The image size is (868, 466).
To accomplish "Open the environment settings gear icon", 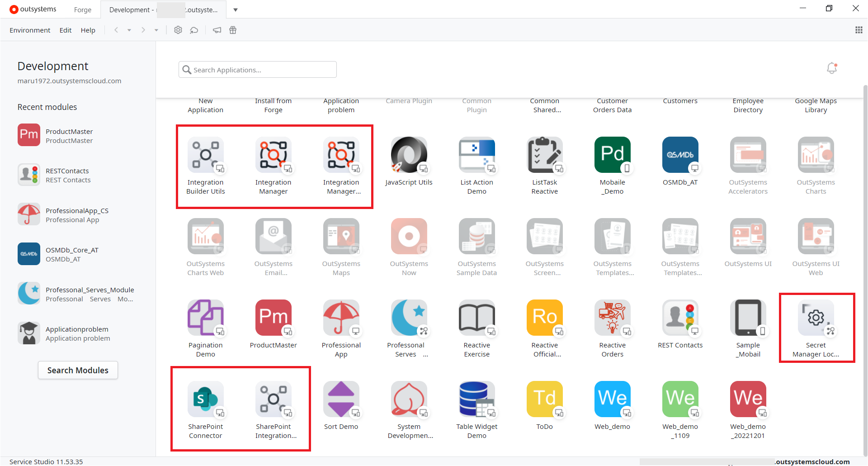I will (178, 30).
